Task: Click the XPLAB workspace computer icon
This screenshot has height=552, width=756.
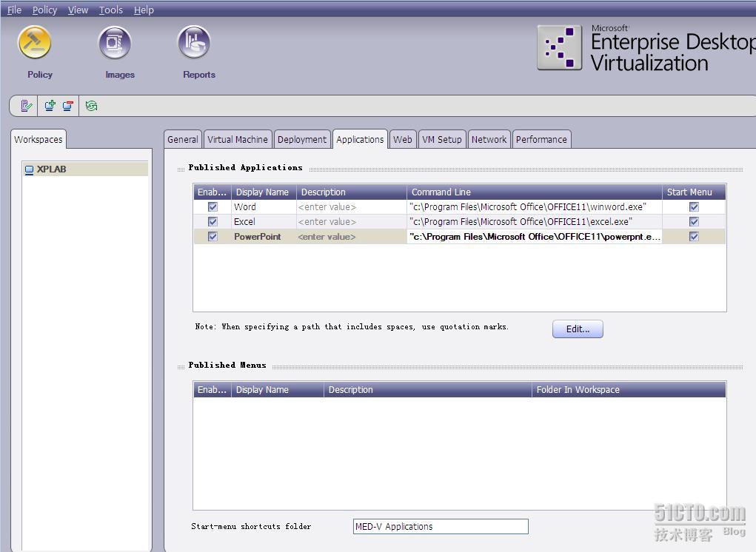Action: 30,169
